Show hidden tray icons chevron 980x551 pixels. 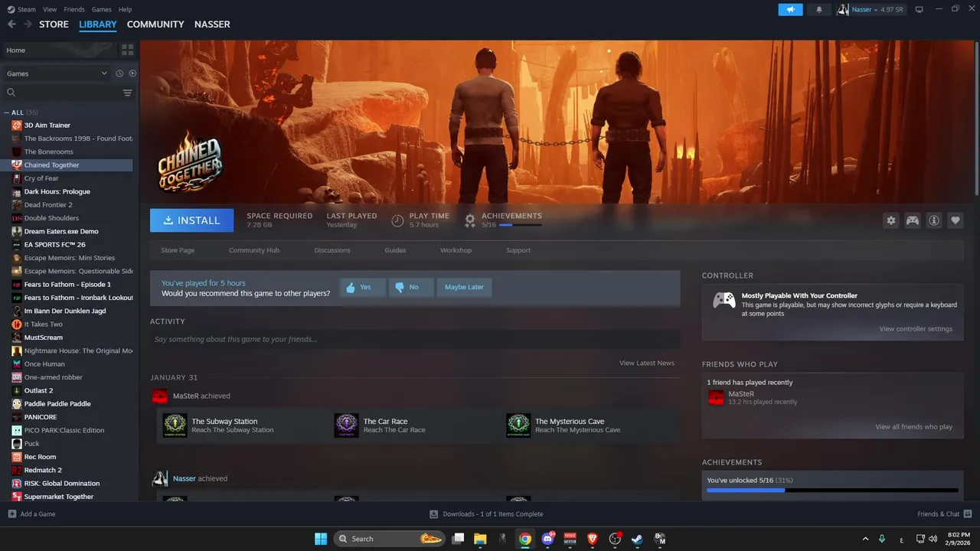[x=866, y=539]
